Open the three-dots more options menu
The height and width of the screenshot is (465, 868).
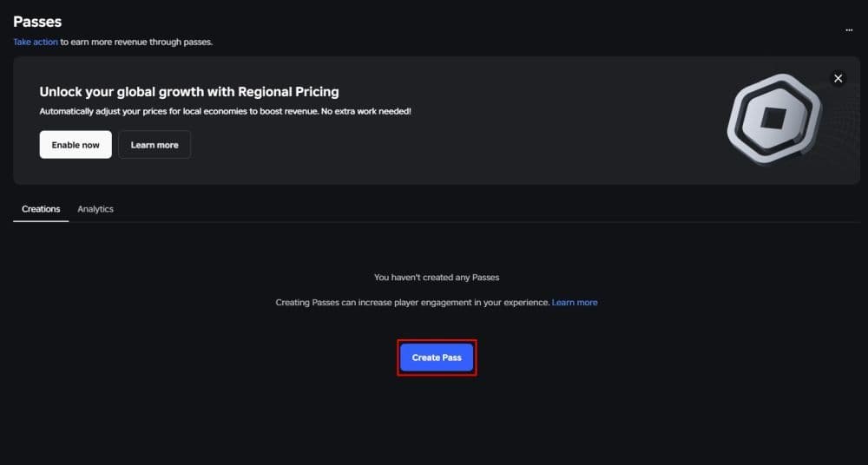click(x=849, y=30)
